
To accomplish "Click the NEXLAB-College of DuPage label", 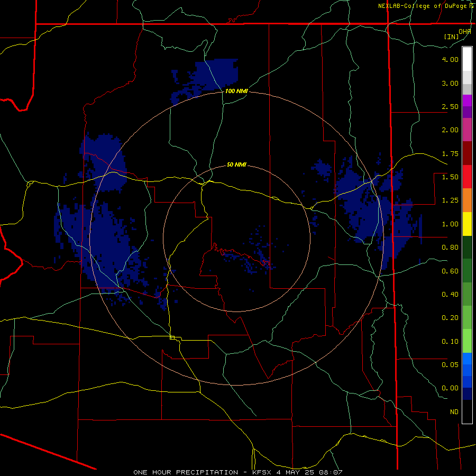I will 423,6.
